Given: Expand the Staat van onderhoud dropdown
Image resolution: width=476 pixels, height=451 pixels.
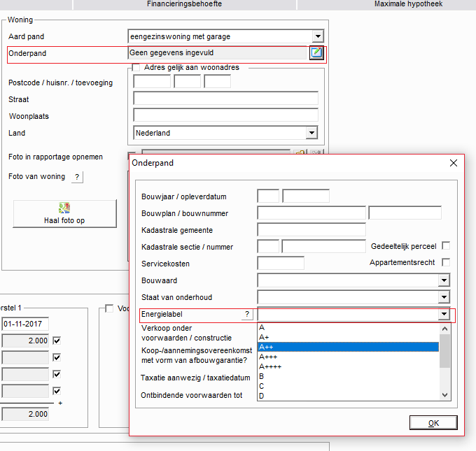Looking at the screenshot, I should (444, 297).
